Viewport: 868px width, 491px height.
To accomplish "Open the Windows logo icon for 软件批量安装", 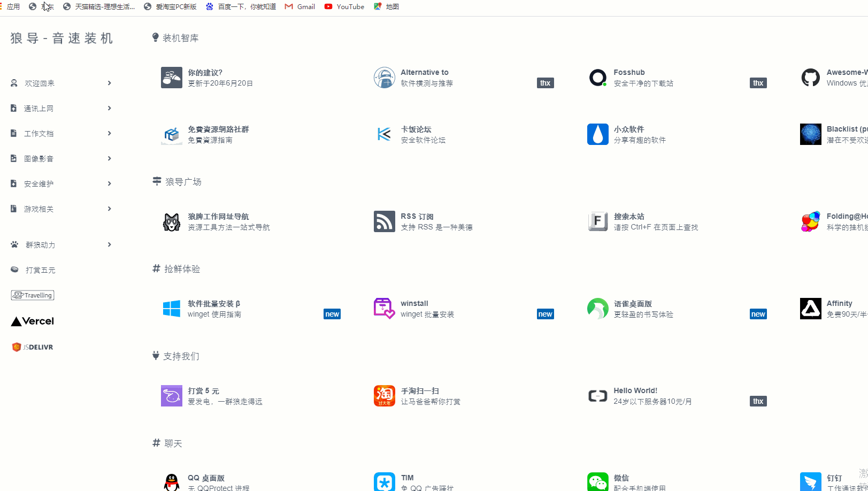I will (x=171, y=309).
